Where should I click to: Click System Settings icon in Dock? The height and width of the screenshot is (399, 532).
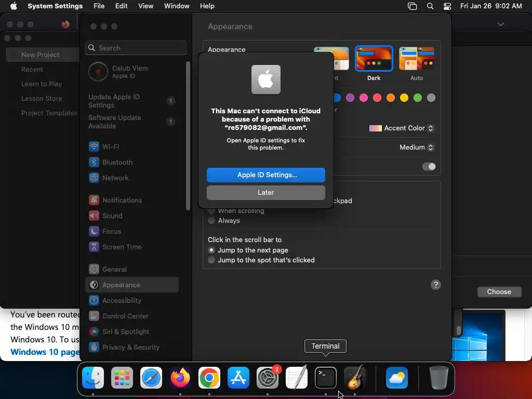(268, 378)
